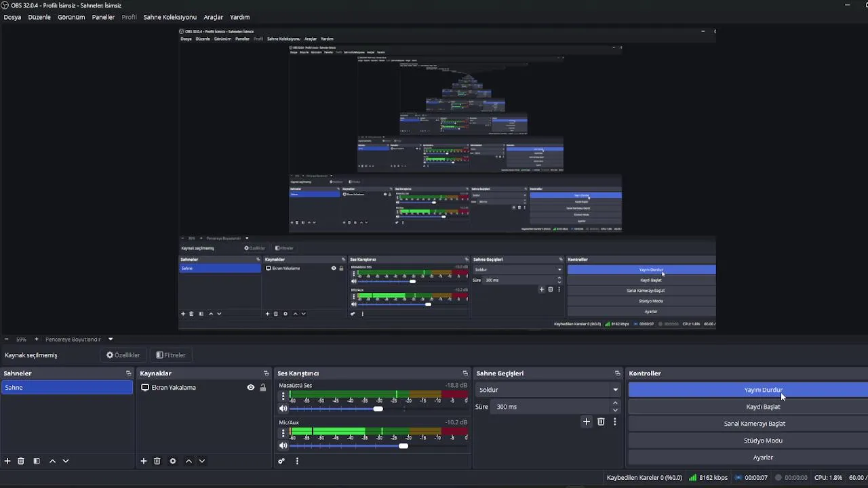The height and width of the screenshot is (488, 868).
Task: Click the -10.2 dB level reading
Action: click(x=456, y=422)
